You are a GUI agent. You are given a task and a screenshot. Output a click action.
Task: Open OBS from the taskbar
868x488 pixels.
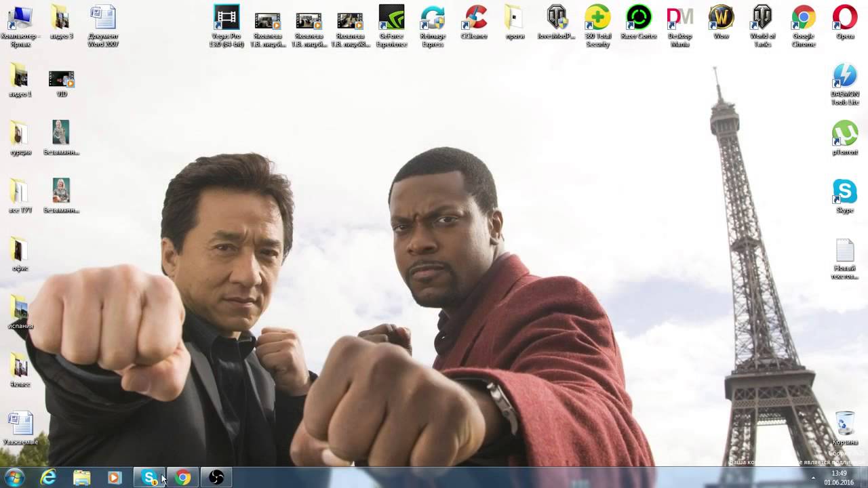point(216,478)
